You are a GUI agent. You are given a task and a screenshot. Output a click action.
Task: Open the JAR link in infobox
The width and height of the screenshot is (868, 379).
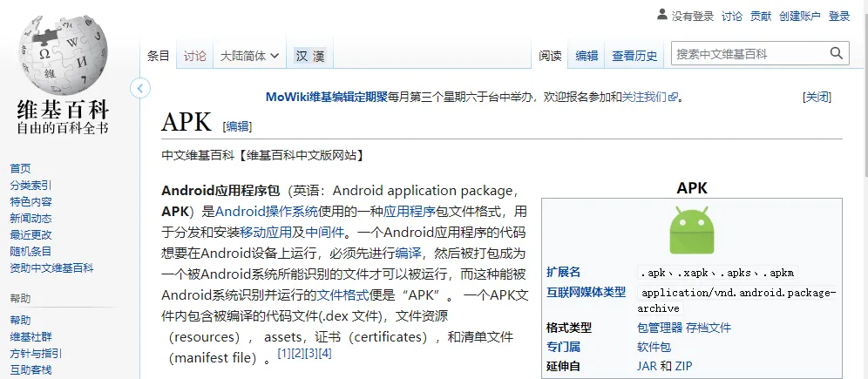click(647, 366)
